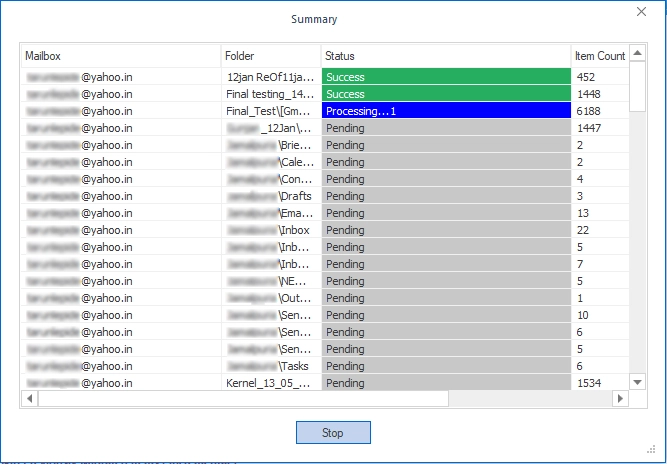Select folder cell ending \Out…
This screenshot has width=667, height=464.
click(271, 298)
